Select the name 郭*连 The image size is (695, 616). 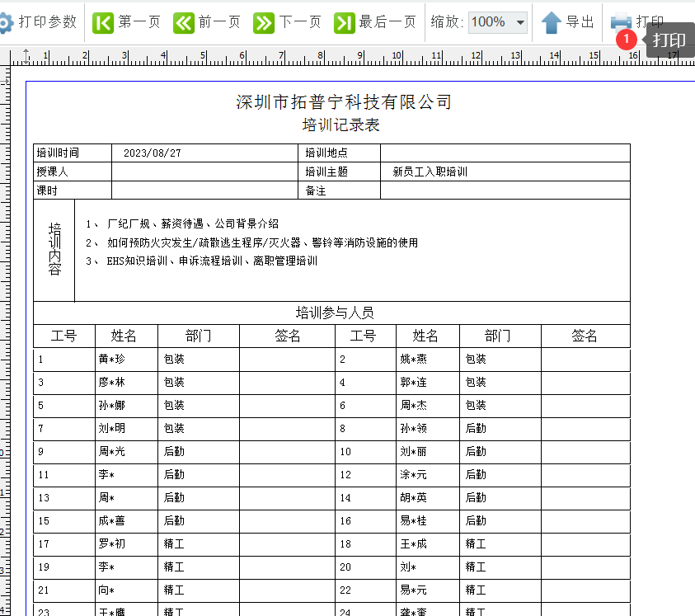point(414,383)
